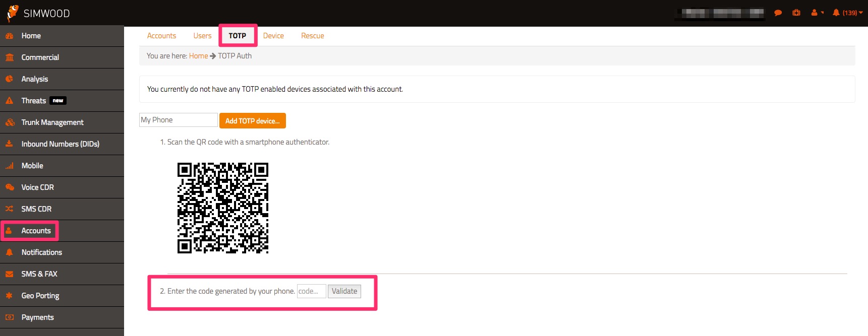Viewport: 868px width, 336px height.
Task: Click the TOTP QR code image
Action: (223, 208)
